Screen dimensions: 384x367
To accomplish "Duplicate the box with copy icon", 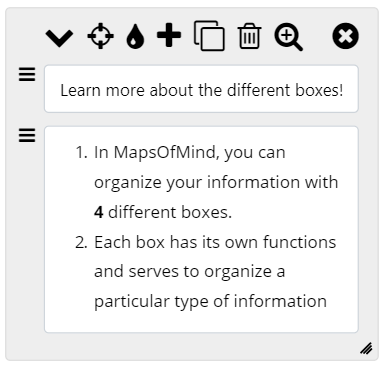I will (x=209, y=36).
